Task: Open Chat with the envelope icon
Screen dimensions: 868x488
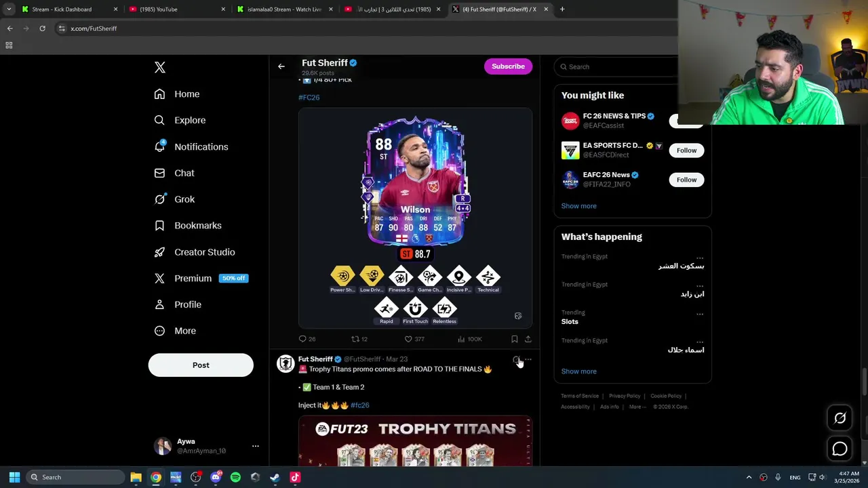Action: pos(174,173)
